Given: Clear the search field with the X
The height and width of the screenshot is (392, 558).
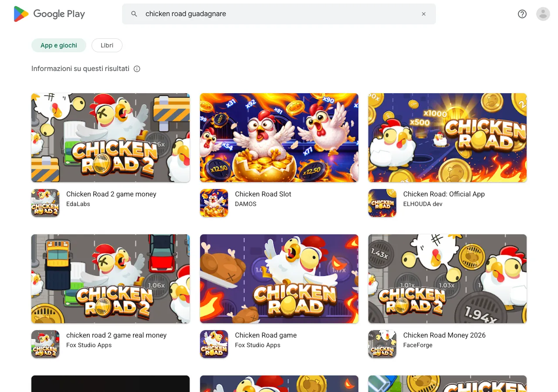Looking at the screenshot, I should 424,14.
